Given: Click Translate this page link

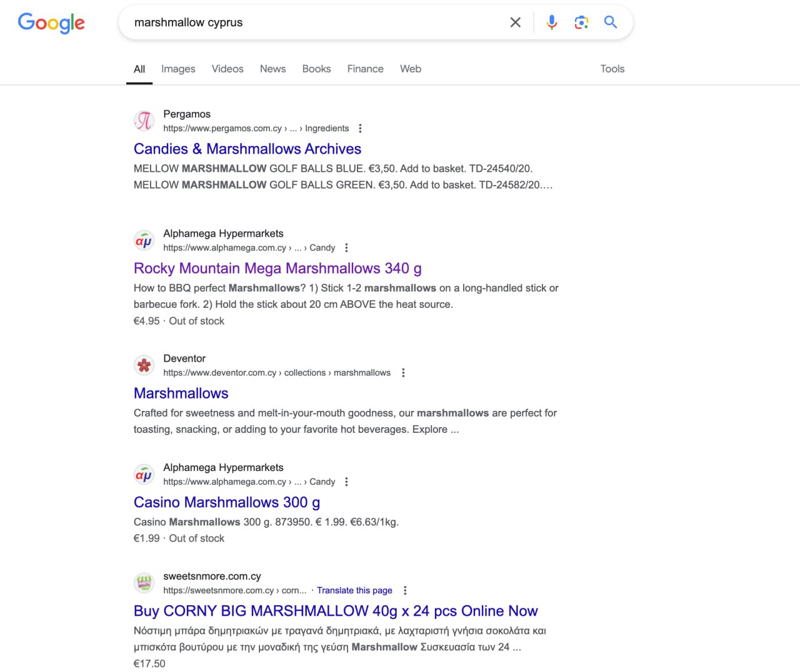Looking at the screenshot, I should [x=354, y=591].
